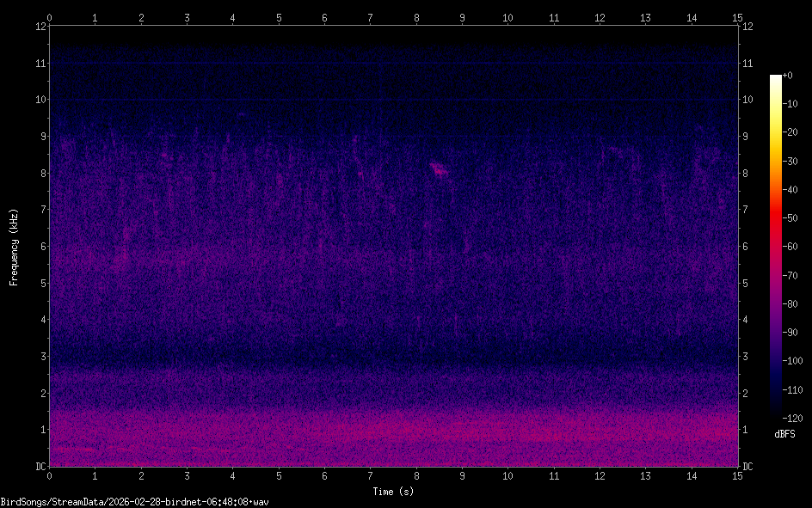
Task: Select the 15 second tick on bottom time axis
Action: coord(737,474)
